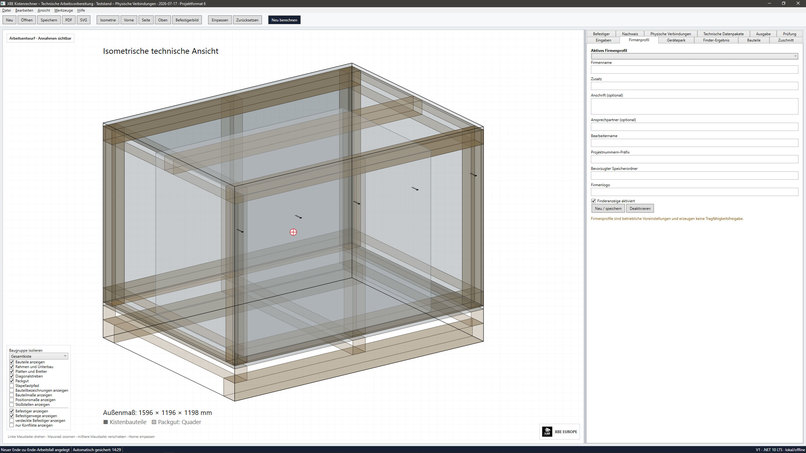Switch to Physische Verbindungen tab
This screenshot has height=453, width=806.
pos(670,34)
